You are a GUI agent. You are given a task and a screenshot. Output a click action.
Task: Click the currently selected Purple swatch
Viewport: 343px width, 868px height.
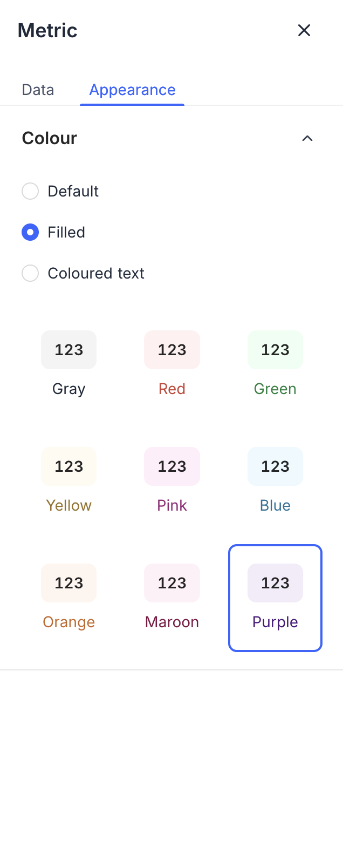click(x=275, y=598)
